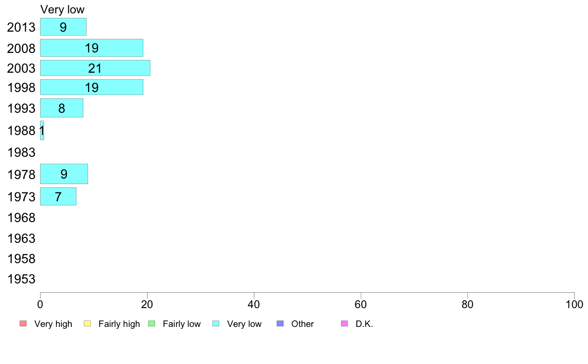Click the Very high red legend swatch
The height and width of the screenshot is (364, 588).
click(23, 323)
